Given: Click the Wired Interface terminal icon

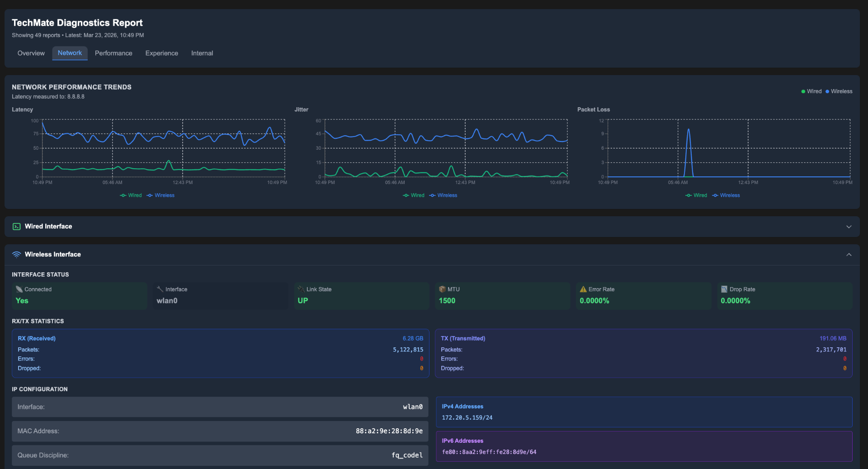Looking at the screenshot, I should (17, 227).
